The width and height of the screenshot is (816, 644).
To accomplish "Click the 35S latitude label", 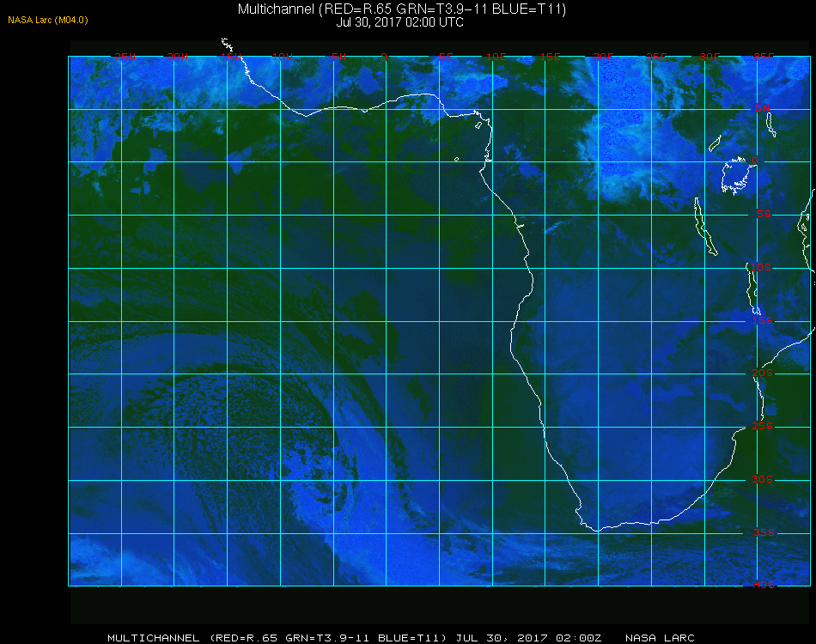I will [764, 532].
